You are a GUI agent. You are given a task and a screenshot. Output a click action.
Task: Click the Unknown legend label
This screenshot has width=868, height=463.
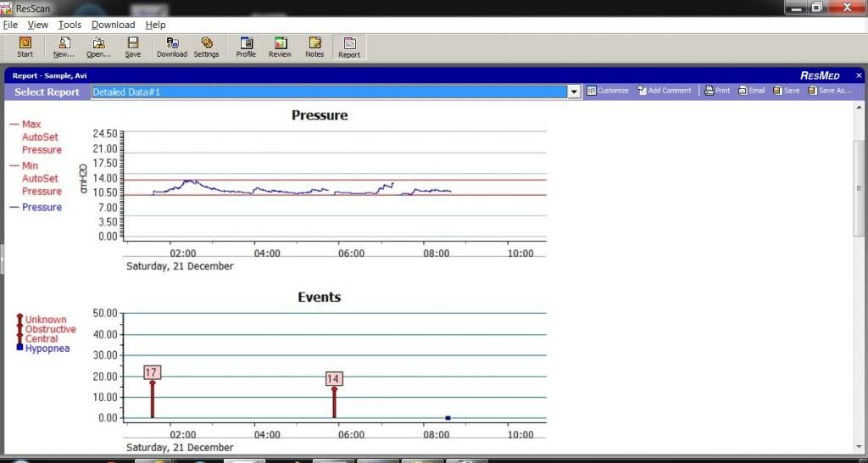tap(46, 320)
